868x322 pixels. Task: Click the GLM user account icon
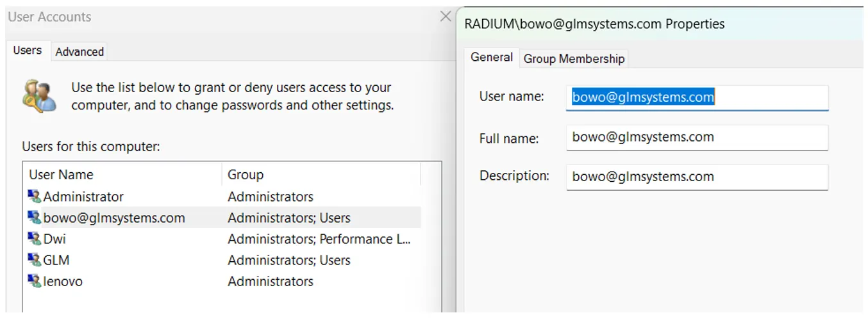[35, 260]
